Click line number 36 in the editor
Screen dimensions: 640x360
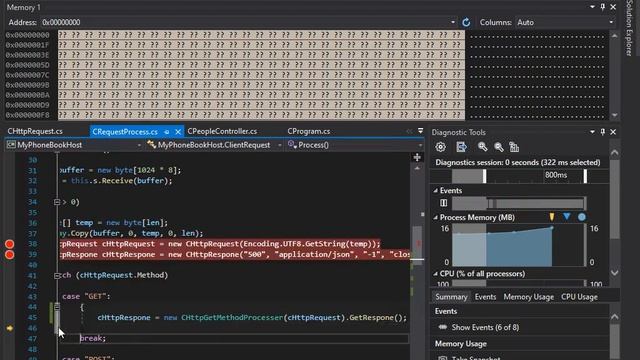pyautogui.click(x=32, y=223)
